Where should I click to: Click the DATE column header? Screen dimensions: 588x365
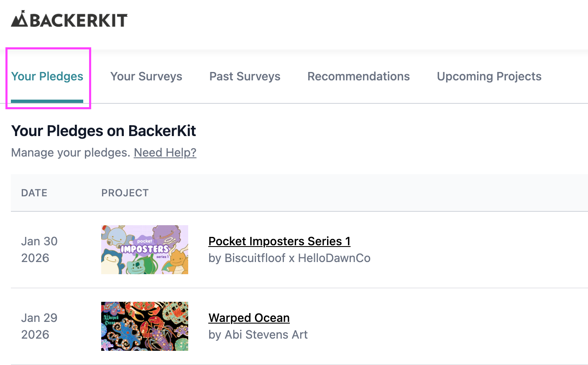pos(34,193)
